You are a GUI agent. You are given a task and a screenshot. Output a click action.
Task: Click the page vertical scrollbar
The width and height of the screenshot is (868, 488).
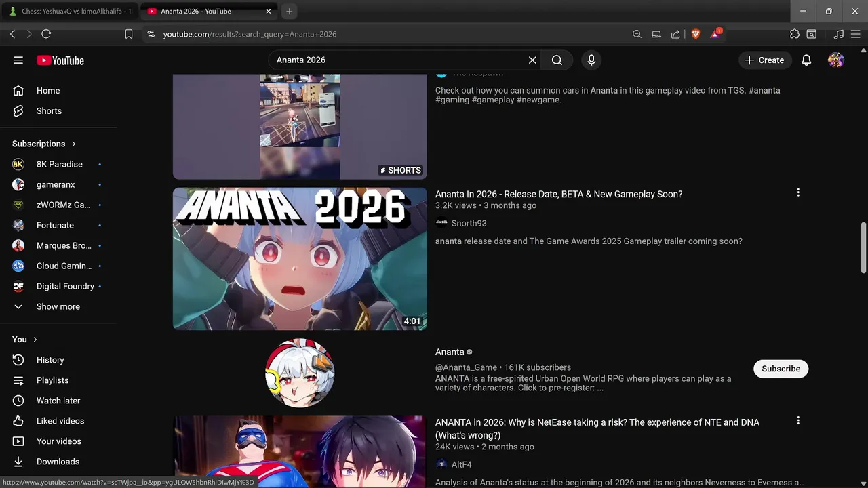pos(863,247)
